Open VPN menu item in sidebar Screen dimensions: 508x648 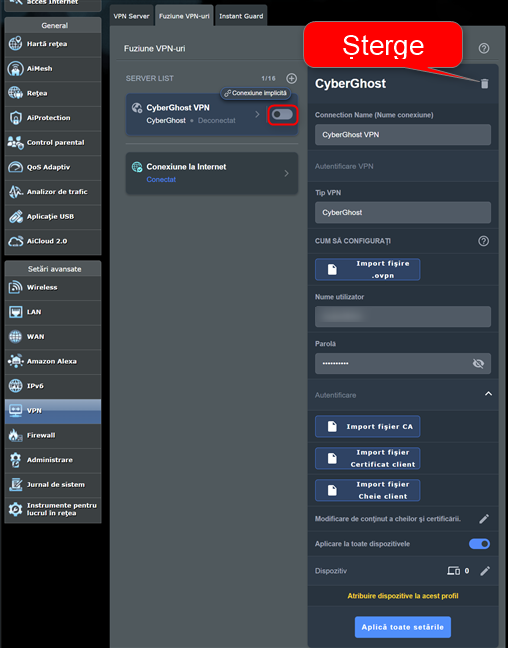[x=53, y=411]
